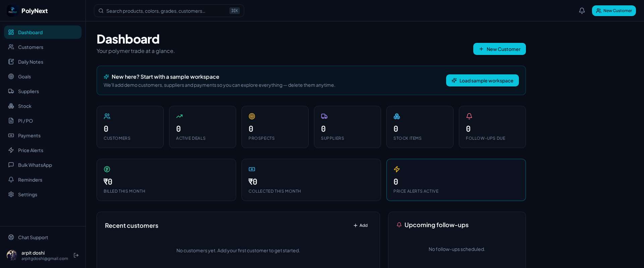
Task: Navigate to Goals page
Action: (x=43, y=76)
